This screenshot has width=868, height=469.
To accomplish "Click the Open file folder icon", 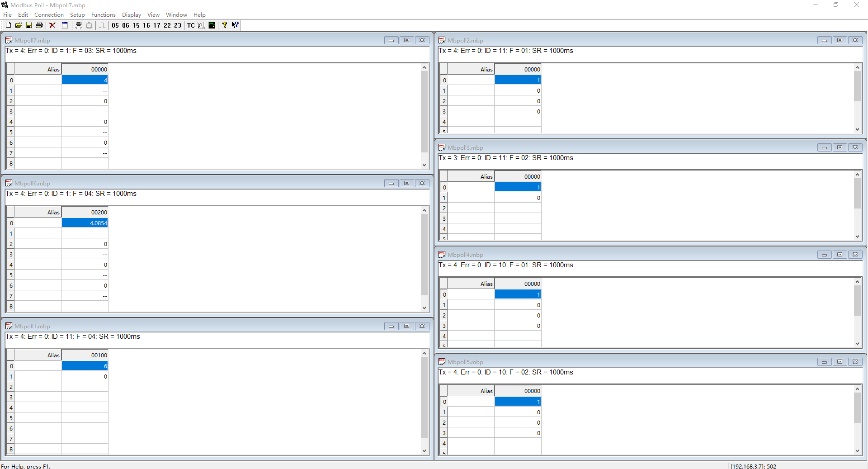I will (x=19, y=25).
